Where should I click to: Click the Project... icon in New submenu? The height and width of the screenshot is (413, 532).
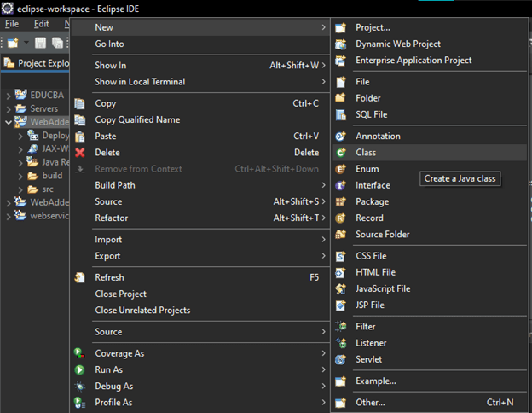click(x=340, y=27)
